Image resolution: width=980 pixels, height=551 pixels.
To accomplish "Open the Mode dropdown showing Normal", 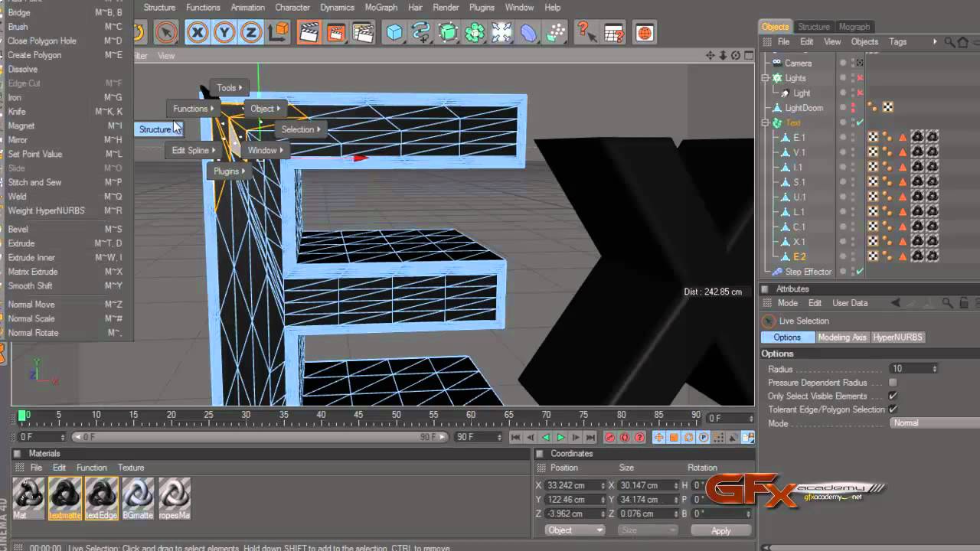I will 935,423.
